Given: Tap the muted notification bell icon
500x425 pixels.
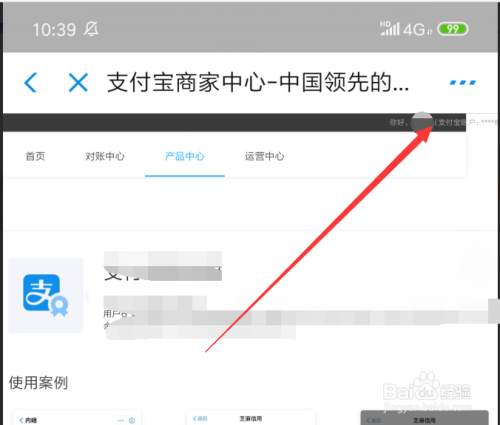Looking at the screenshot, I should 91,29.
